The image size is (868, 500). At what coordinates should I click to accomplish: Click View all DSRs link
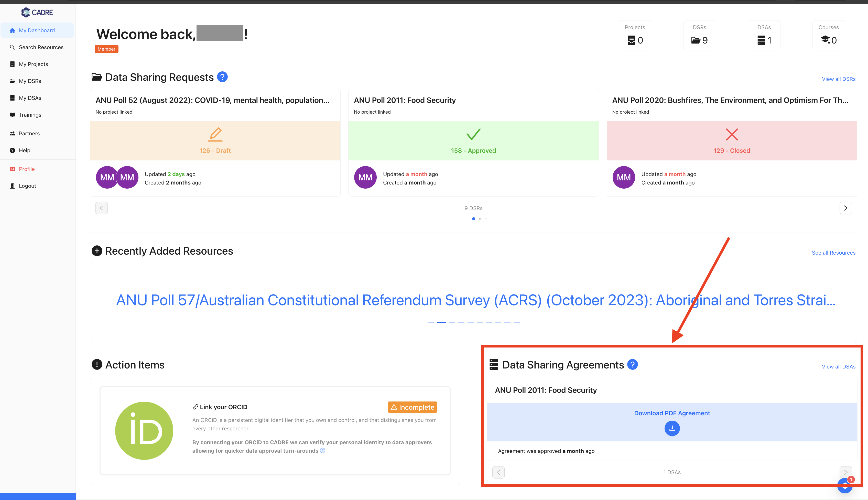[838, 79]
